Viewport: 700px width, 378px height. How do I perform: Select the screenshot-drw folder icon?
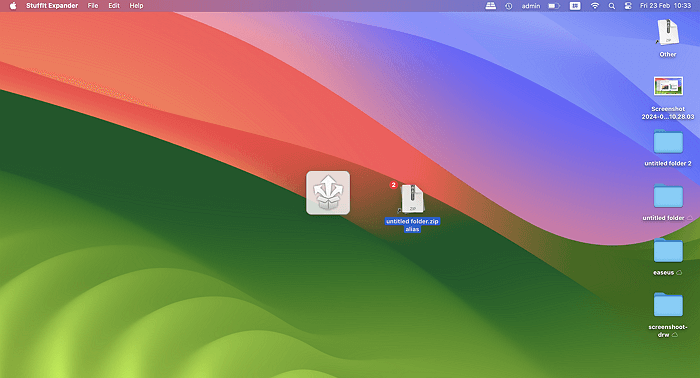point(668,305)
